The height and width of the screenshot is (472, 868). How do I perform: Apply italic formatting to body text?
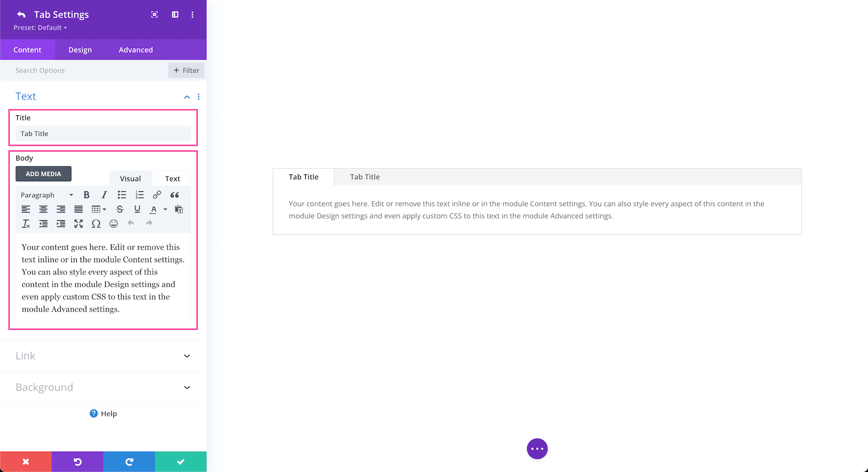tap(104, 195)
